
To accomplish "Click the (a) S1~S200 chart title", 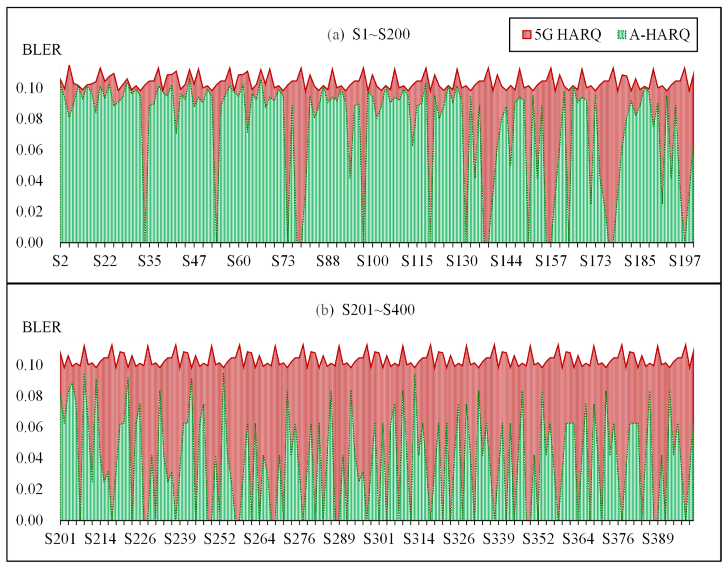I will (368, 34).
